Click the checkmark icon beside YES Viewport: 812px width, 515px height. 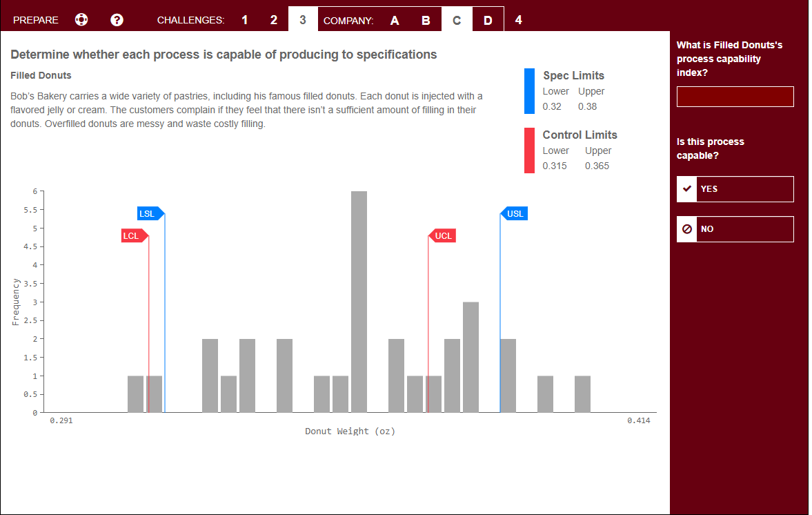686,189
